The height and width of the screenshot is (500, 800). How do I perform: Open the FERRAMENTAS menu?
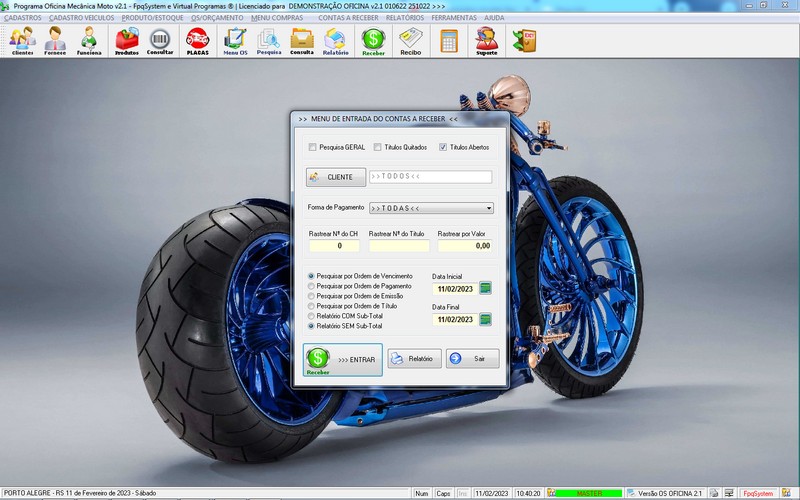pyautogui.click(x=454, y=18)
